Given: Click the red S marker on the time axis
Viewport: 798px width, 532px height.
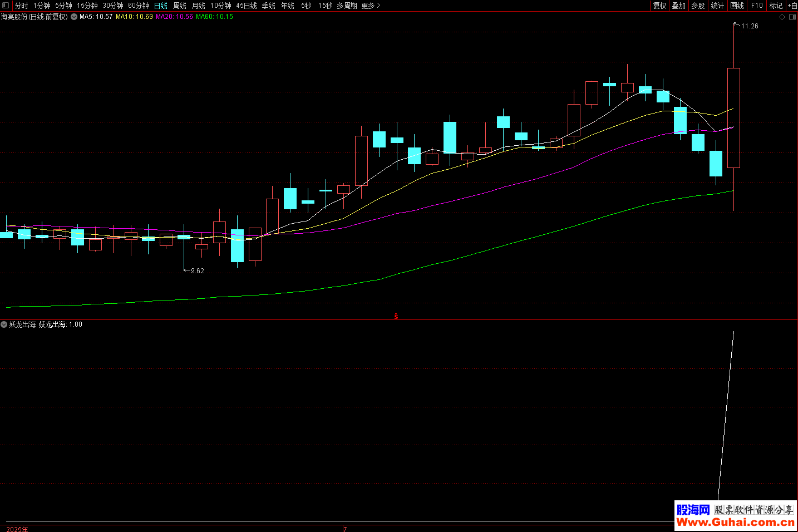Looking at the screenshot, I should [396, 316].
